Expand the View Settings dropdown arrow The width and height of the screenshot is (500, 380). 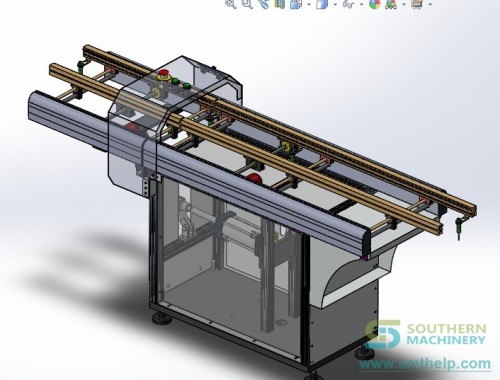[x=430, y=4]
